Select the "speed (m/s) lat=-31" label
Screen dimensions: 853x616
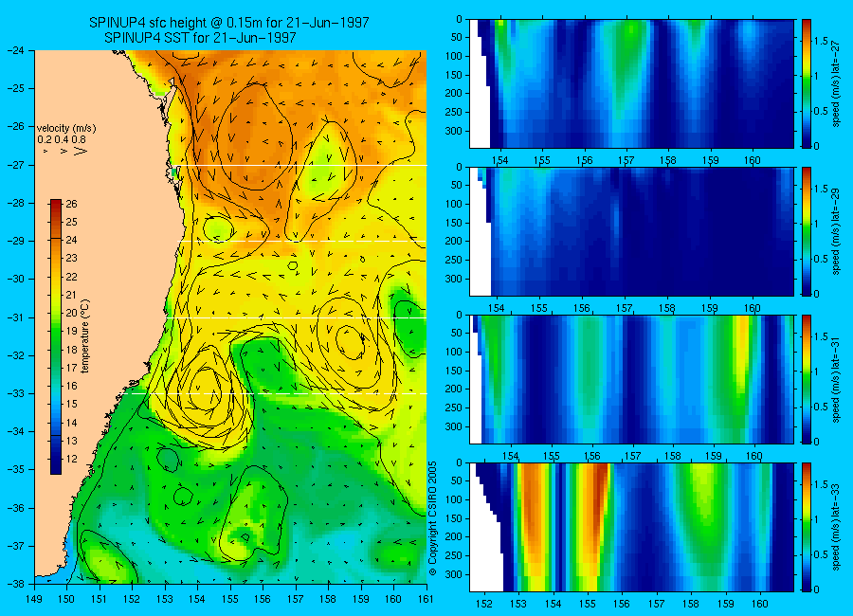pyautogui.click(x=837, y=379)
